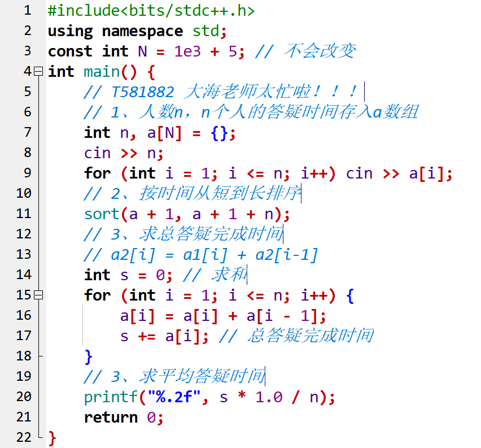
Task: Click the comment '总答疑完成时间' on line 17
Action: pos(311,336)
